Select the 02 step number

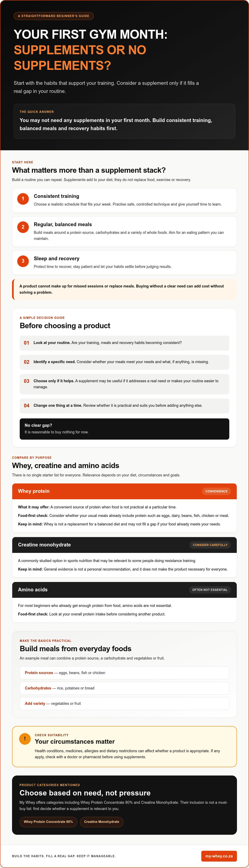[27, 362]
